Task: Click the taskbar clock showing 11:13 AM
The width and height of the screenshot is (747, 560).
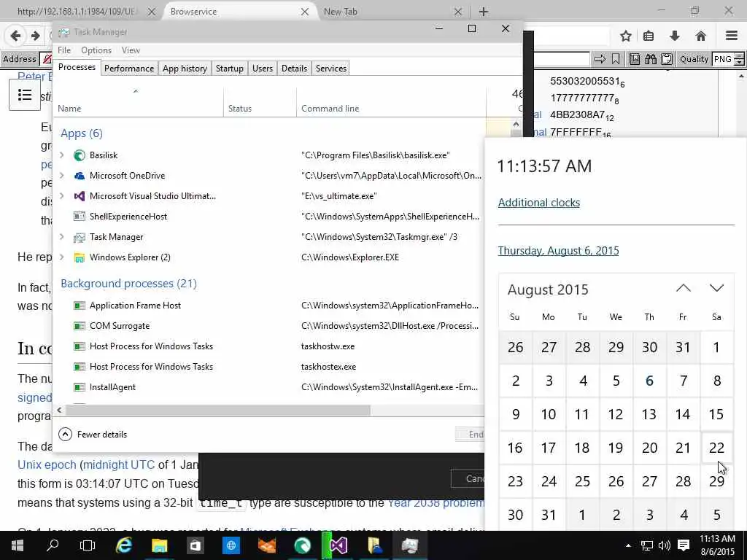Action: tap(718, 545)
